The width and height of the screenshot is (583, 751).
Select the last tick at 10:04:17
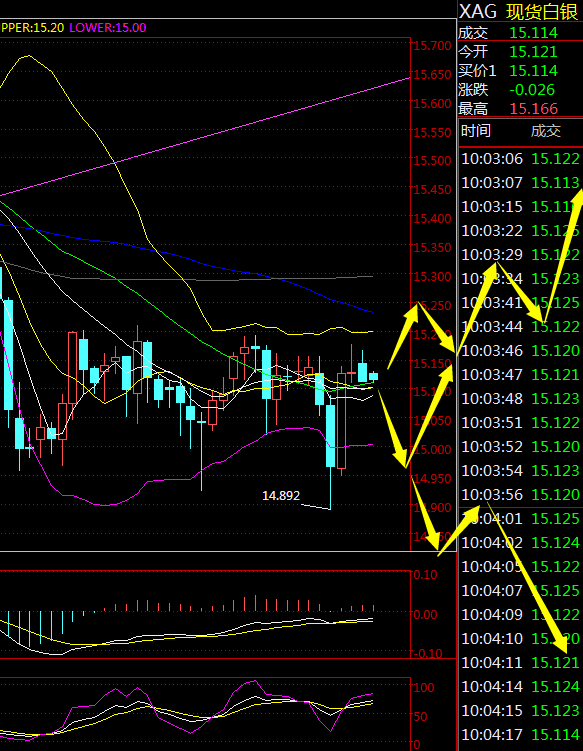pyautogui.click(x=520, y=734)
